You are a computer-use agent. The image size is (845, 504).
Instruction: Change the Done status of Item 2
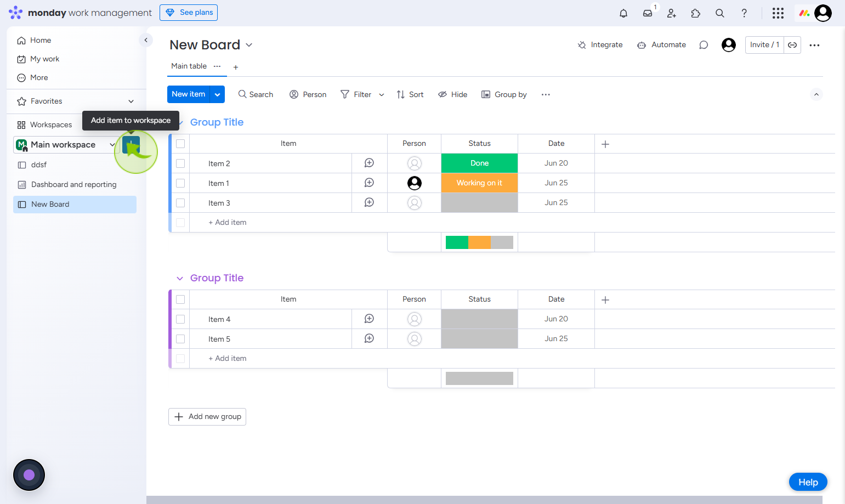tap(479, 163)
